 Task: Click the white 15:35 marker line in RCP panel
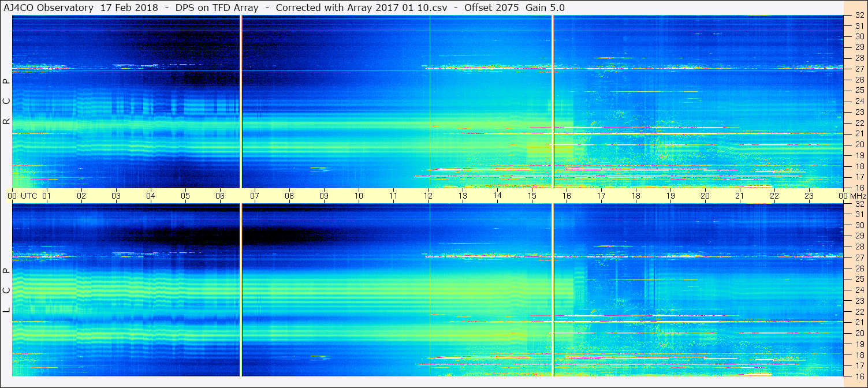tap(553, 102)
